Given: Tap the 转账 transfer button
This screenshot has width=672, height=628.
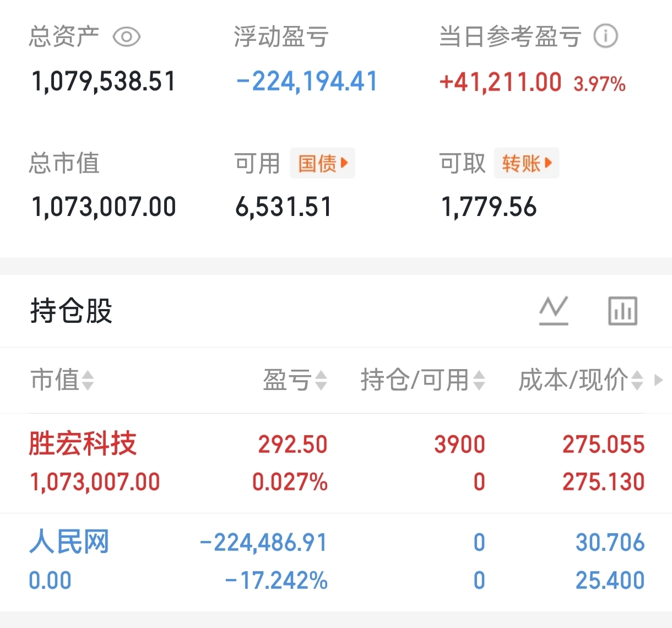Looking at the screenshot, I should coord(526,163).
